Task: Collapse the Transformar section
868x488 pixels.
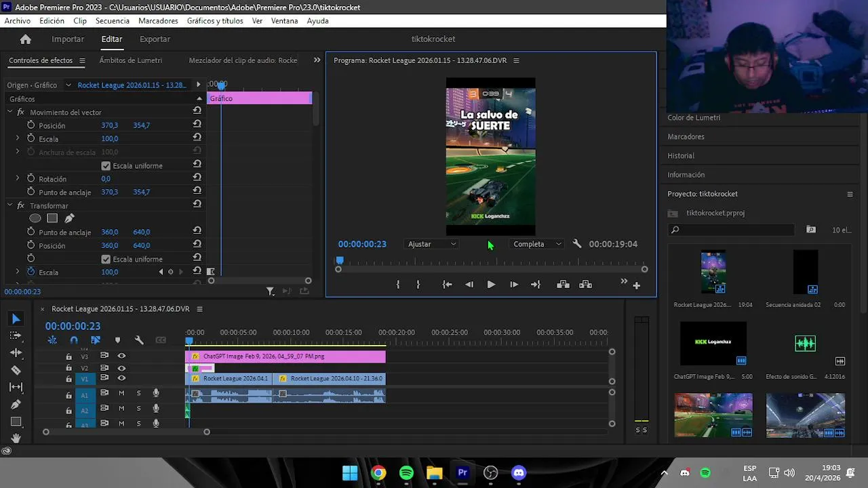Action: point(10,205)
